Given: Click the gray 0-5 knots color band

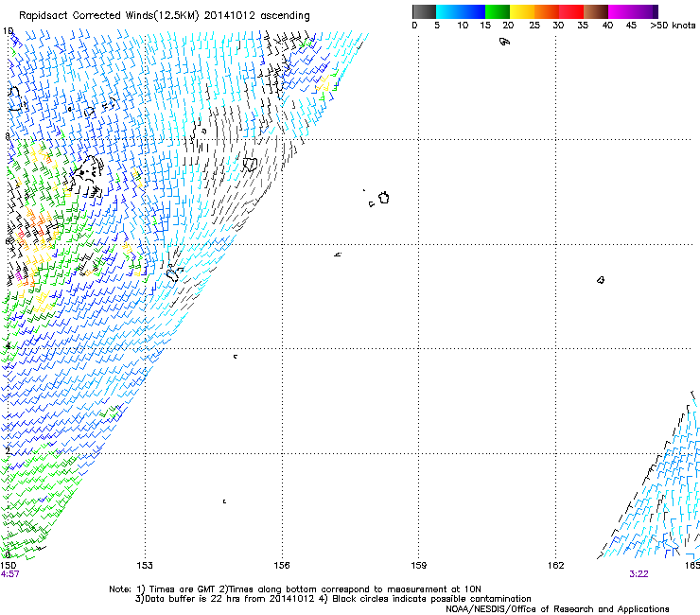Looking at the screenshot, I should point(424,11).
